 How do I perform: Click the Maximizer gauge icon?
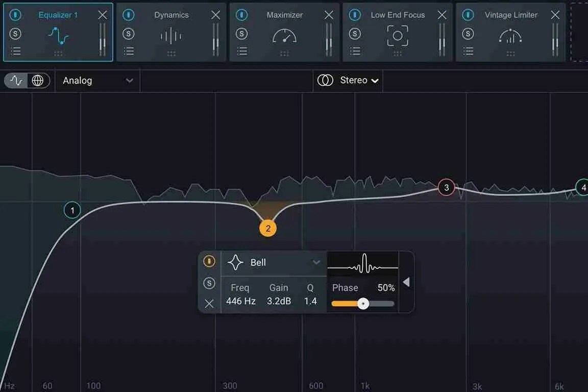tap(284, 36)
